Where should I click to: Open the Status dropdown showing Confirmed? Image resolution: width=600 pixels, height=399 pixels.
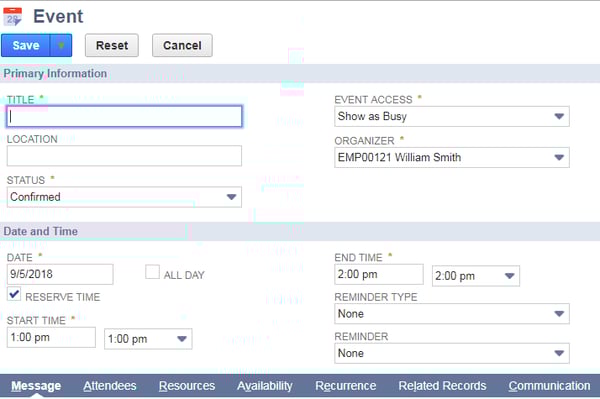pyautogui.click(x=124, y=197)
